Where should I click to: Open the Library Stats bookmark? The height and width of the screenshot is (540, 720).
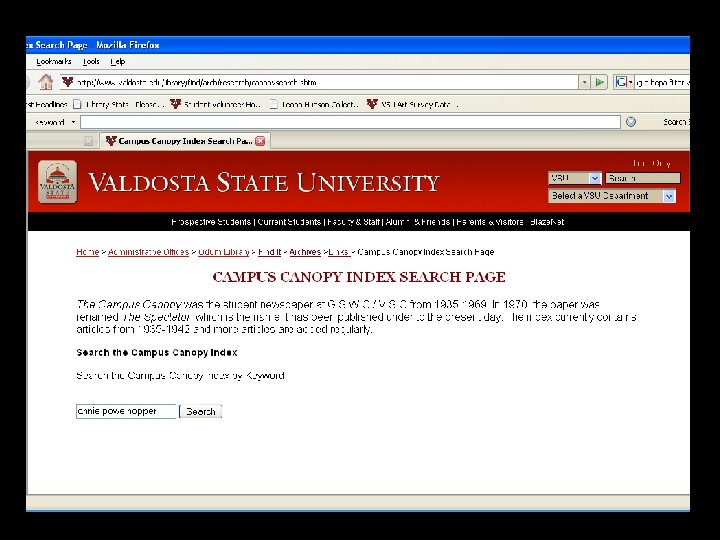click(118, 105)
